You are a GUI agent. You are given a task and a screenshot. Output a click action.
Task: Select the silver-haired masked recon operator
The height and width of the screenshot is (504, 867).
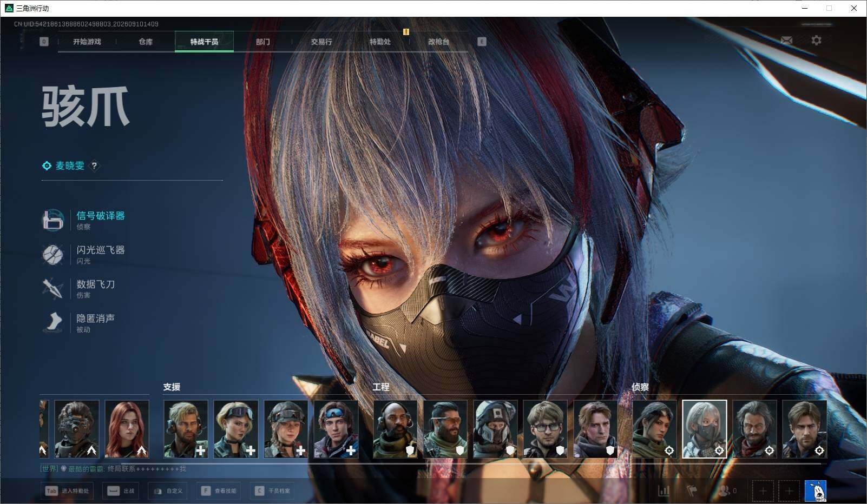[705, 429]
